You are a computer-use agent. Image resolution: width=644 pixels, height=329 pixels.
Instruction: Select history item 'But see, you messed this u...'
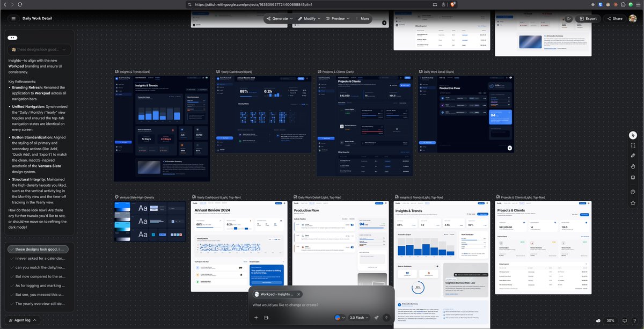tap(38, 295)
